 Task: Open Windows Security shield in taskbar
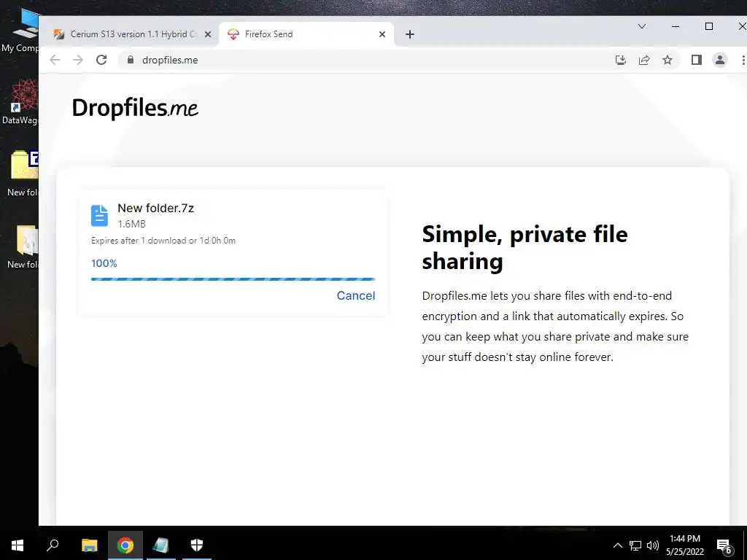tap(196, 545)
